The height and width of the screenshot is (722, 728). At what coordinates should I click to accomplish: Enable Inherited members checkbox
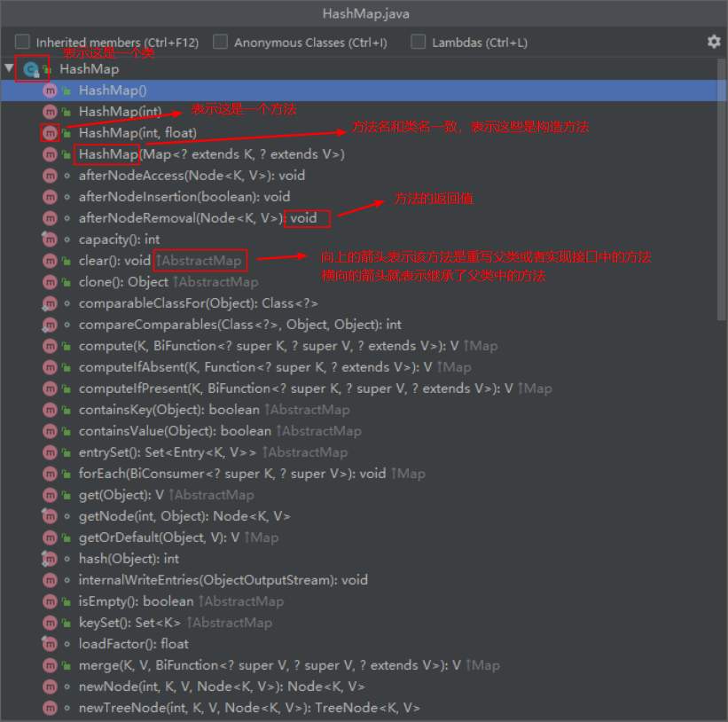click(22, 42)
